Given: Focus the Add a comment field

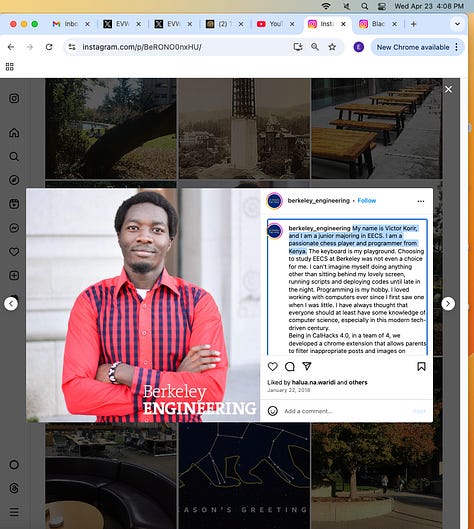Looking at the screenshot, I should (x=344, y=411).
